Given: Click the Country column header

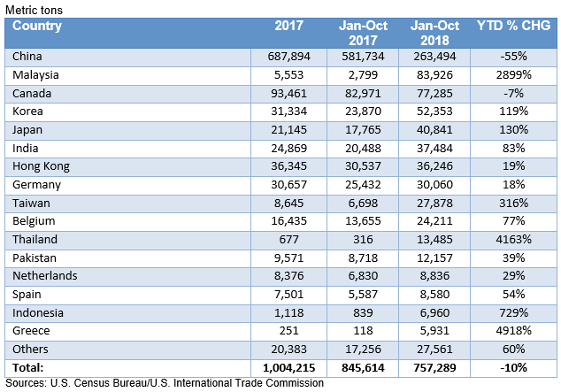Looking at the screenshot, I should (x=37, y=27).
